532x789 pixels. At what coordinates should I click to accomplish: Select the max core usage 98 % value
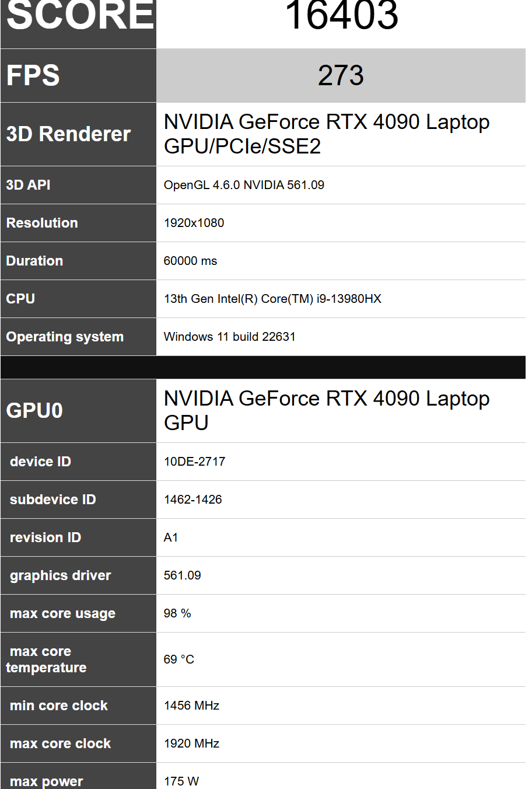click(x=177, y=613)
